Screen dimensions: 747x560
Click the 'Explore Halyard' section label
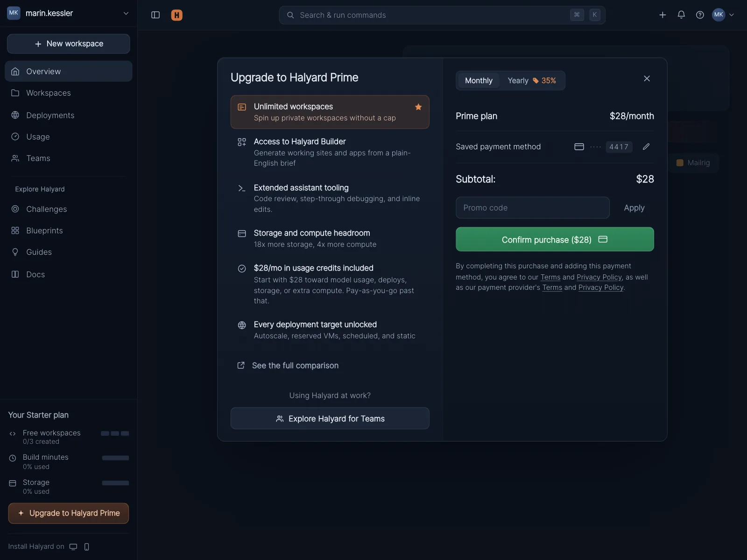pos(40,189)
